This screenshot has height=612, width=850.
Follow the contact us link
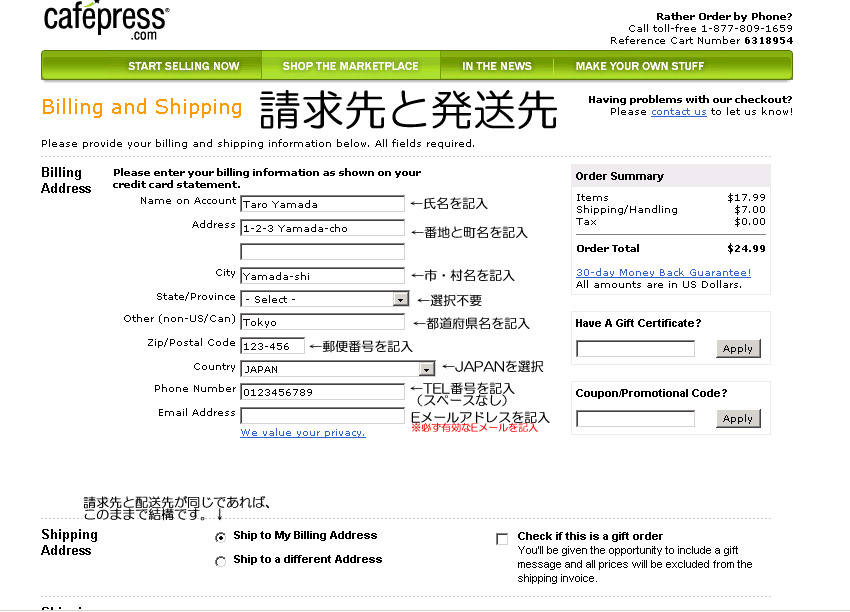click(x=679, y=112)
